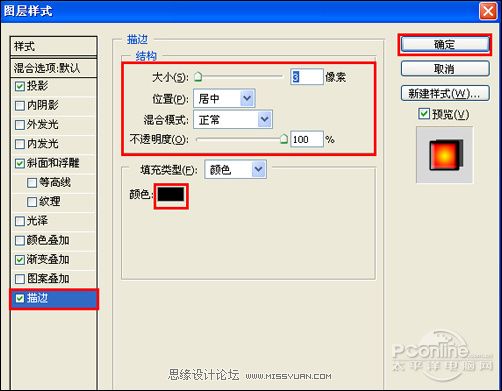Screen dimensions: 502x391
Task: Open the 纹理 sub-entry label
Action: tap(50, 202)
